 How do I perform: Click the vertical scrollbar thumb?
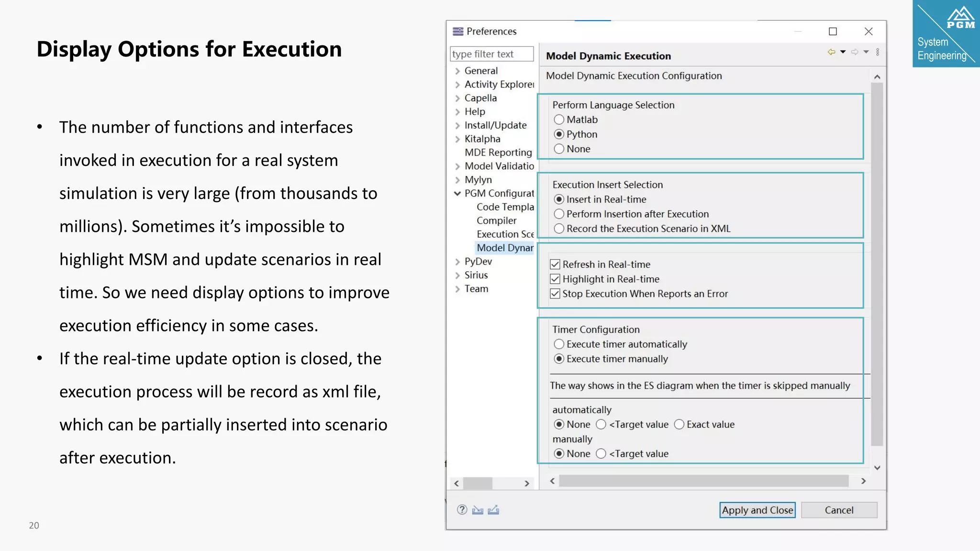[x=877, y=264]
